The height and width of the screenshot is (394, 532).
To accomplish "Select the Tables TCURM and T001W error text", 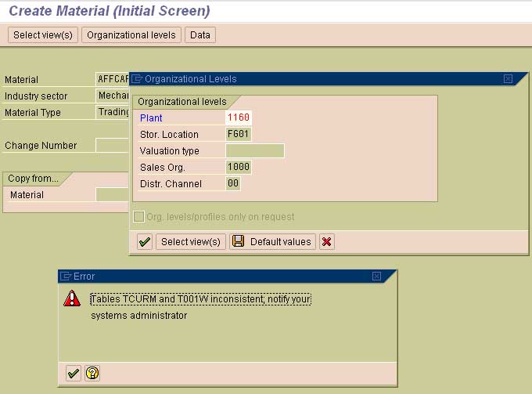I will [200, 299].
